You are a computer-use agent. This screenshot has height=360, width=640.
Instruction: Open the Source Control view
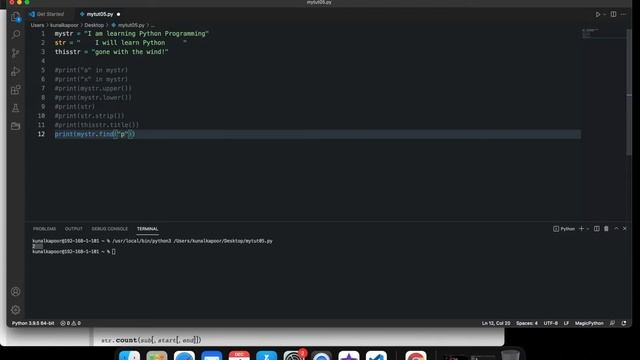click(x=16, y=53)
